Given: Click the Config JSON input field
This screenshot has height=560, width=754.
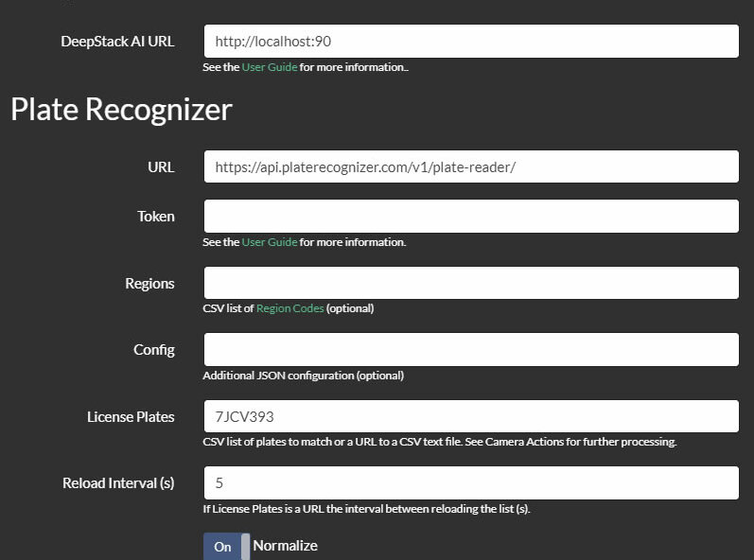Looking at the screenshot, I should tap(471, 349).
